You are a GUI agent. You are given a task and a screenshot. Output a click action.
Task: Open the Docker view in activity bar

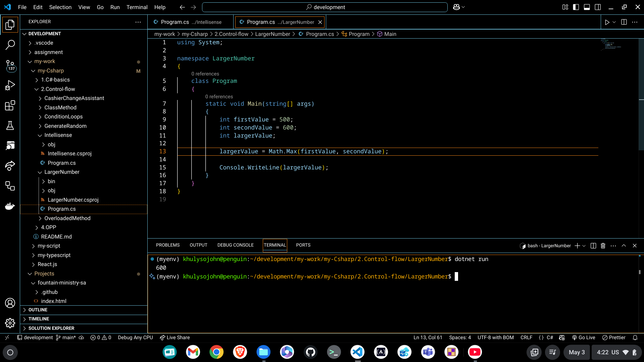pyautogui.click(x=10, y=206)
